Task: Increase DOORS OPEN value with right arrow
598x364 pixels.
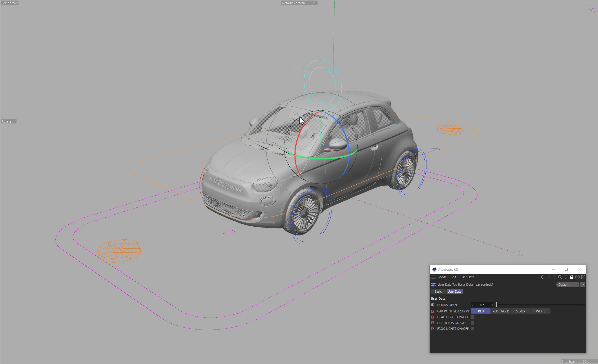Action: [x=492, y=305]
